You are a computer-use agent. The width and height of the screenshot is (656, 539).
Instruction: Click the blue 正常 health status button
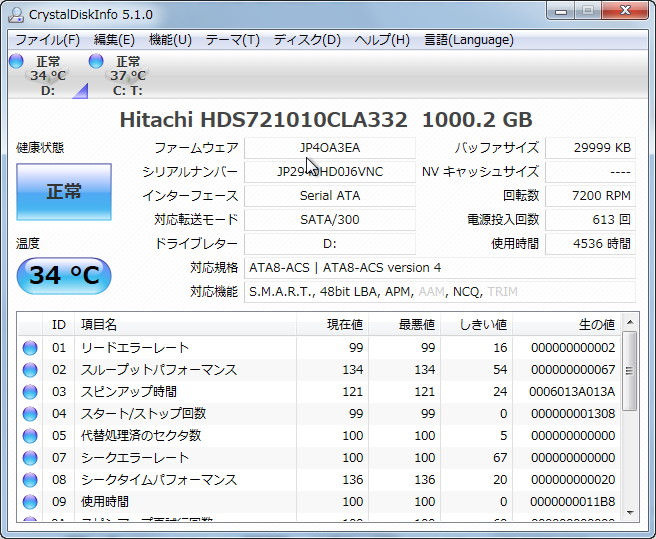[64, 192]
